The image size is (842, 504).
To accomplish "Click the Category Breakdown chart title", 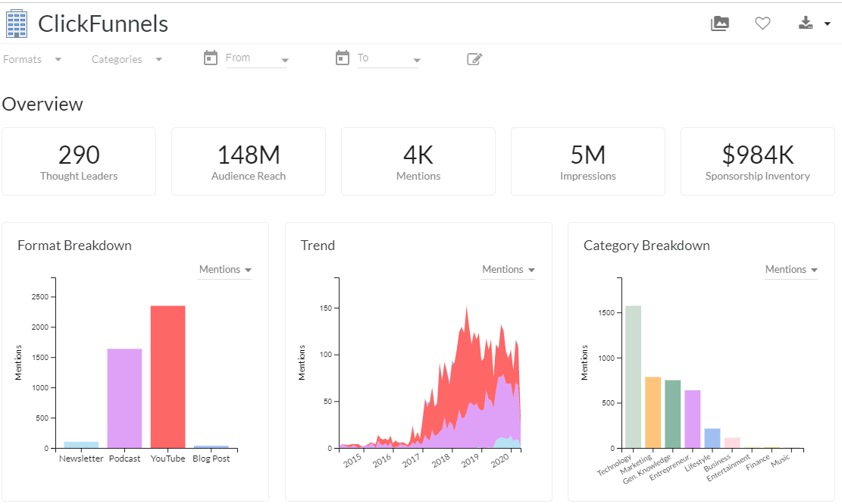I will [x=646, y=246].
